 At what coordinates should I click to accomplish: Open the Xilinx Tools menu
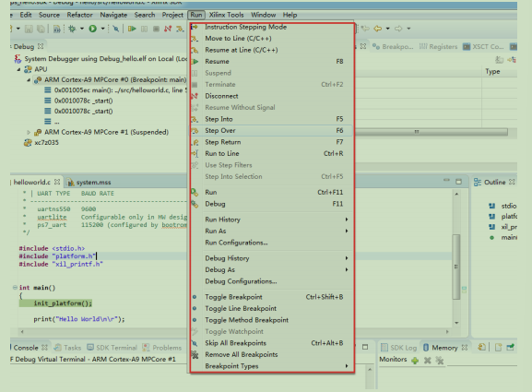click(226, 15)
